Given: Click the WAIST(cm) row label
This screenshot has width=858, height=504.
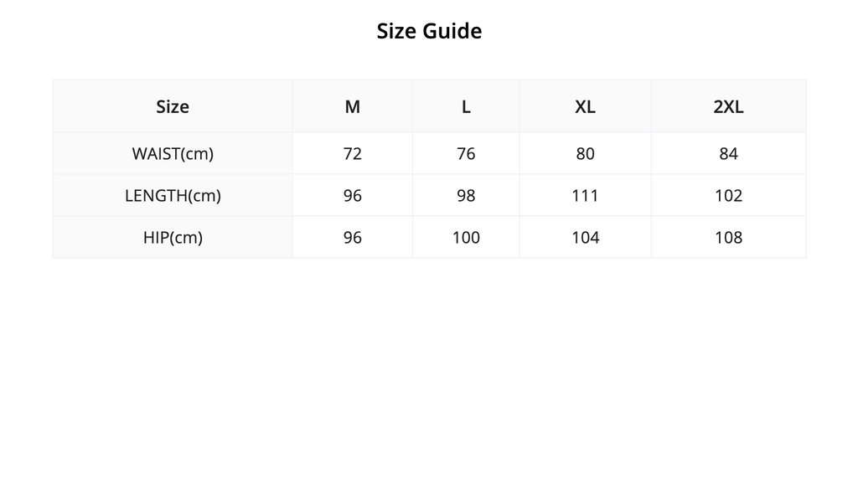Looking at the screenshot, I should tap(173, 153).
